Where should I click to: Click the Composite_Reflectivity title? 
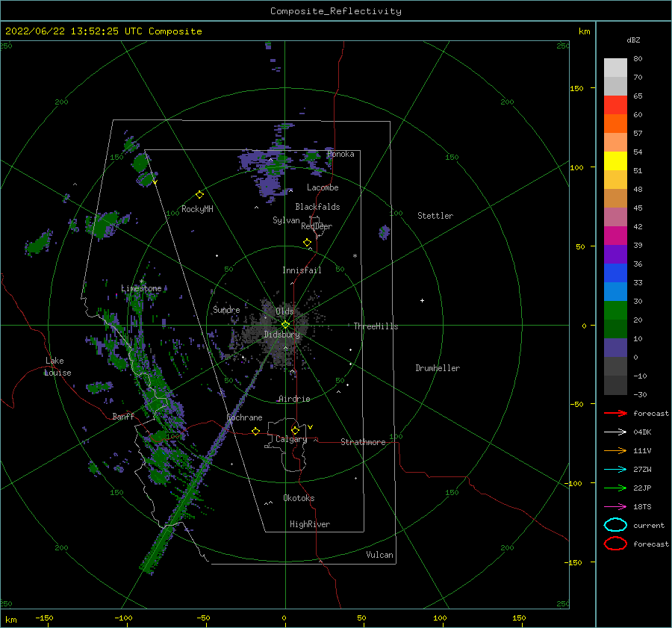click(x=336, y=11)
